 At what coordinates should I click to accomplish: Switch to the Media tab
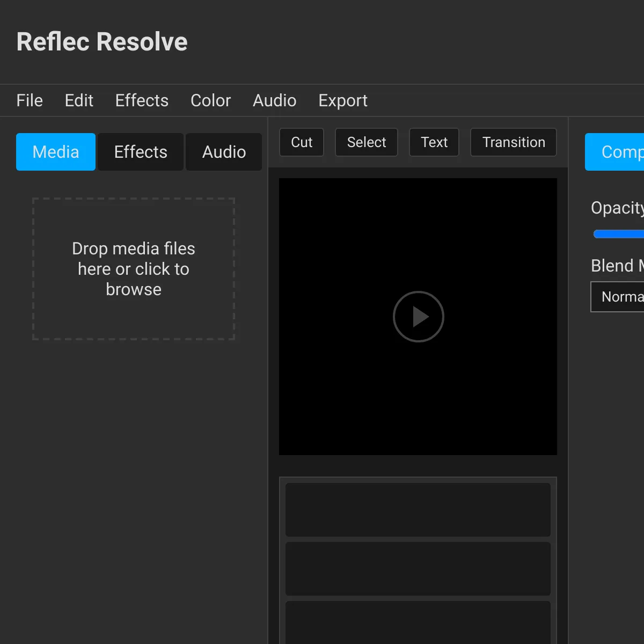click(56, 152)
